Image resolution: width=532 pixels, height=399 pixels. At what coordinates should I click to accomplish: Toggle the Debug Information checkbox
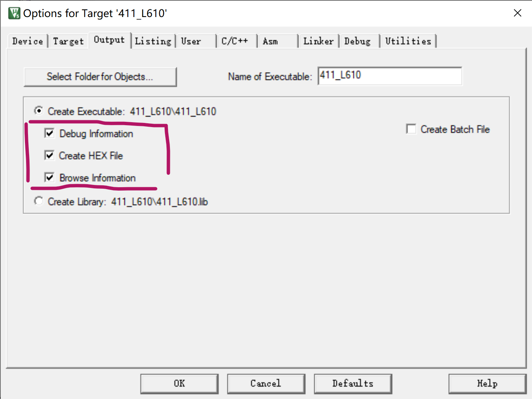[49, 133]
